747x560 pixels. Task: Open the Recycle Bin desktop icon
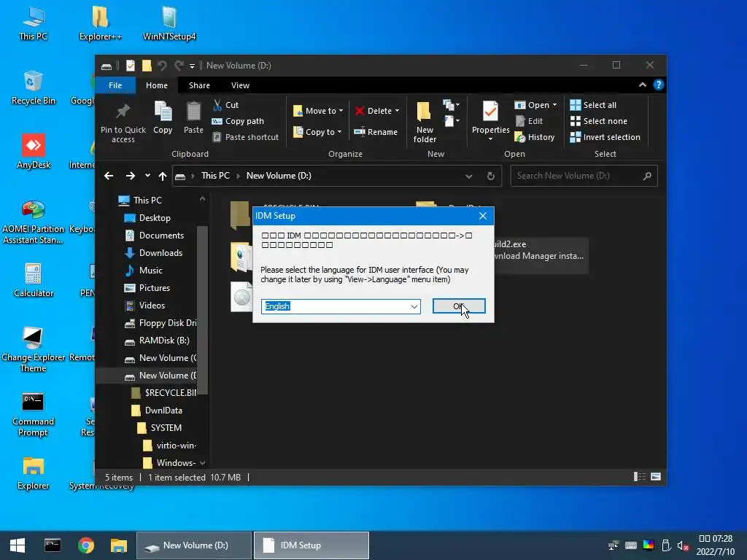34,88
